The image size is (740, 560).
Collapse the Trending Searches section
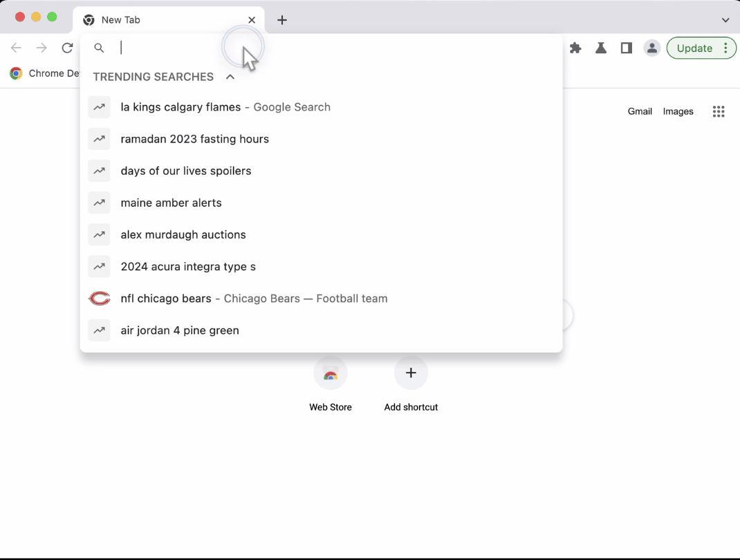pos(230,77)
